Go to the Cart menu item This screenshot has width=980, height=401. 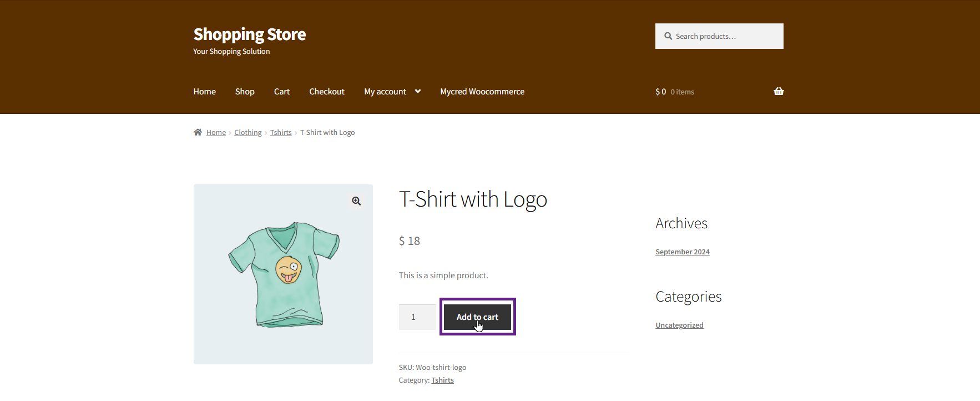(282, 92)
